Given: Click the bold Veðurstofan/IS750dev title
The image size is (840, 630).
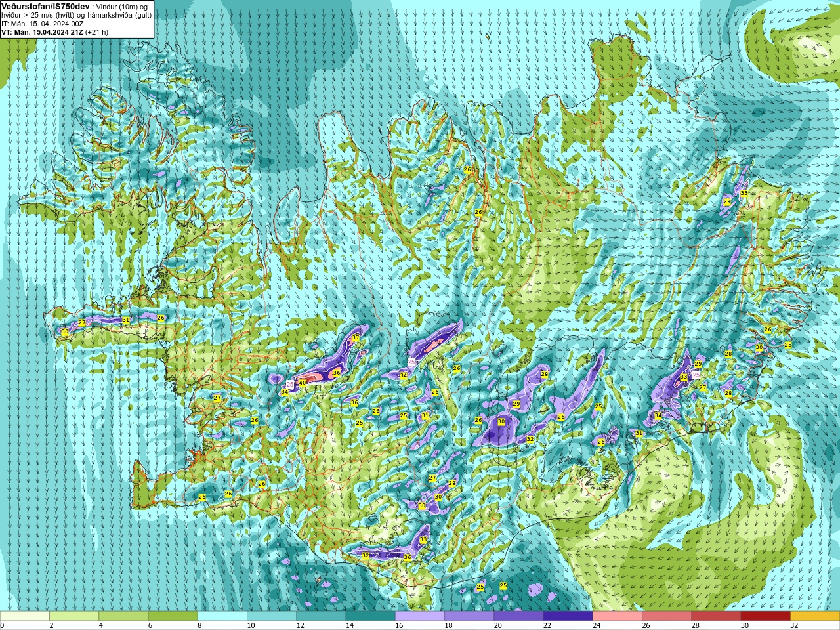Looking at the screenshot, I should pyautogui.click(x=45, y=6).
